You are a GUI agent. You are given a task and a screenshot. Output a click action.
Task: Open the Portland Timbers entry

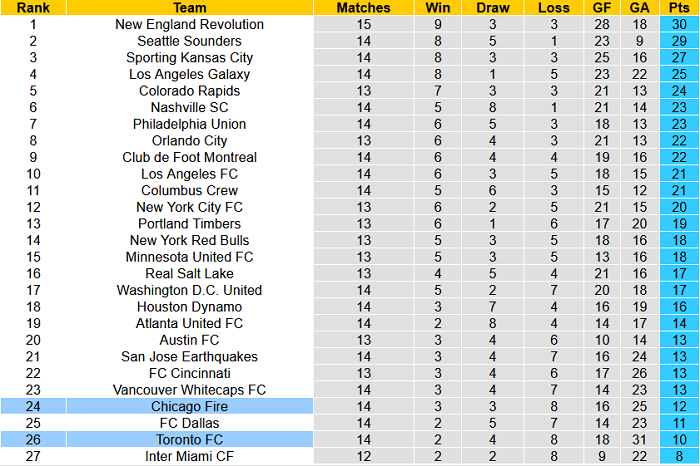click(x=189, y=224)
